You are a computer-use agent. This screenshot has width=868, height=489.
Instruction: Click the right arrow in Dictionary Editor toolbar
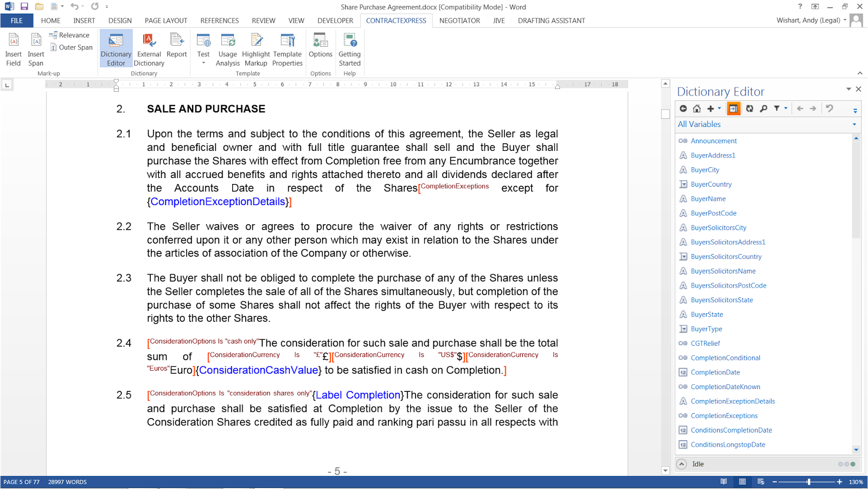click(x=813, y=109)
